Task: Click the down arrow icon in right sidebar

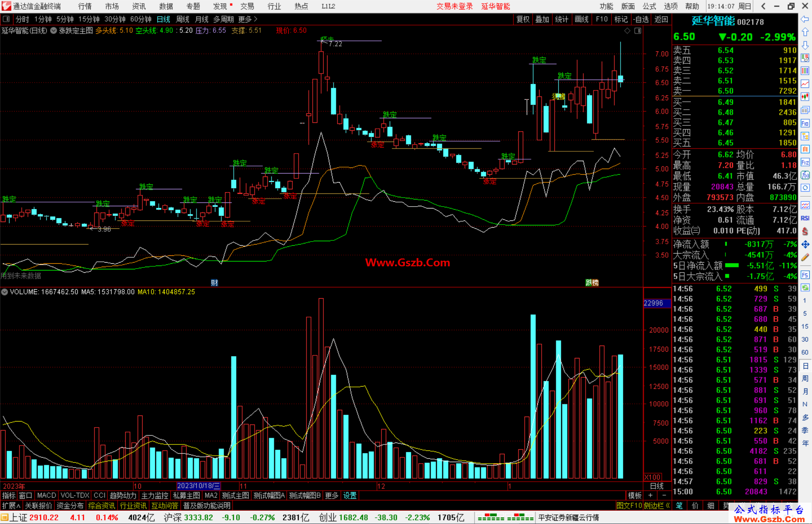Action: 805,45
